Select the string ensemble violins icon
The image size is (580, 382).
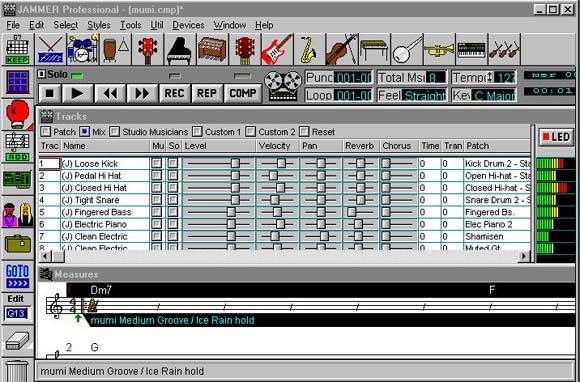click(504, 49)
